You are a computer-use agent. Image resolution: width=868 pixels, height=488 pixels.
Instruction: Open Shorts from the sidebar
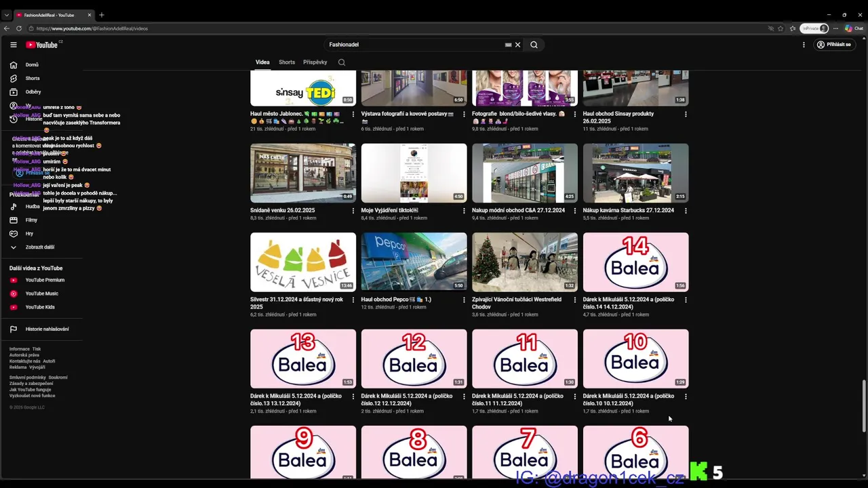33,79
